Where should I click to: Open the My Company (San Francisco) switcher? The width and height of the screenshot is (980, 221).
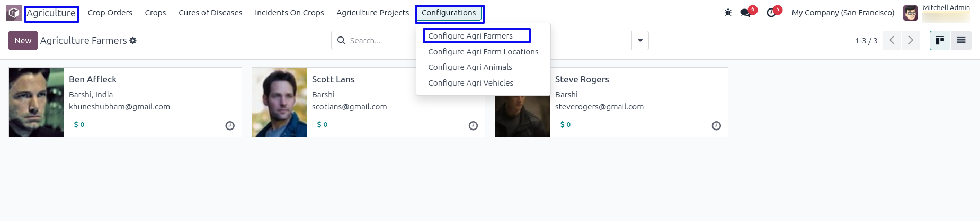[843, 13]
